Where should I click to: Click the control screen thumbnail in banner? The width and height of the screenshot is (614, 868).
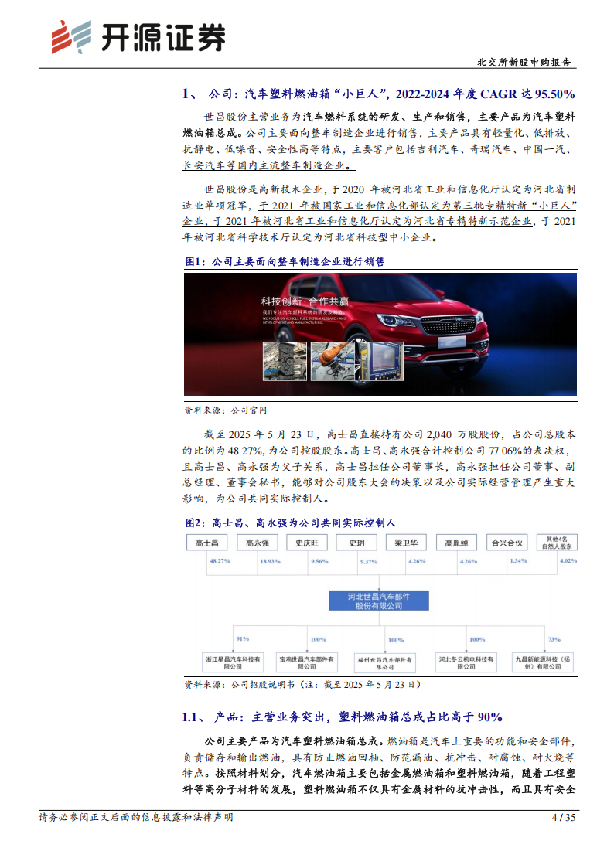pyautogui.click(x=381, y=361)
